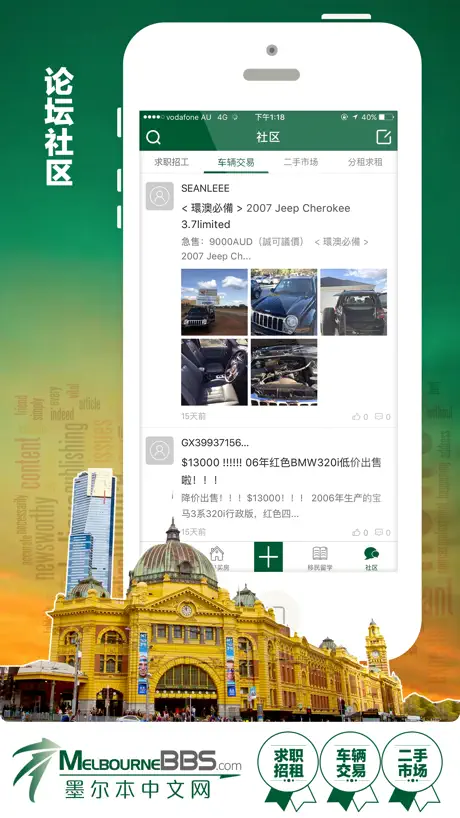Open SEANLEEE's profile avatar
This screenshot has width=460, height=818.
pyautogui.click(x=160, y=196)
